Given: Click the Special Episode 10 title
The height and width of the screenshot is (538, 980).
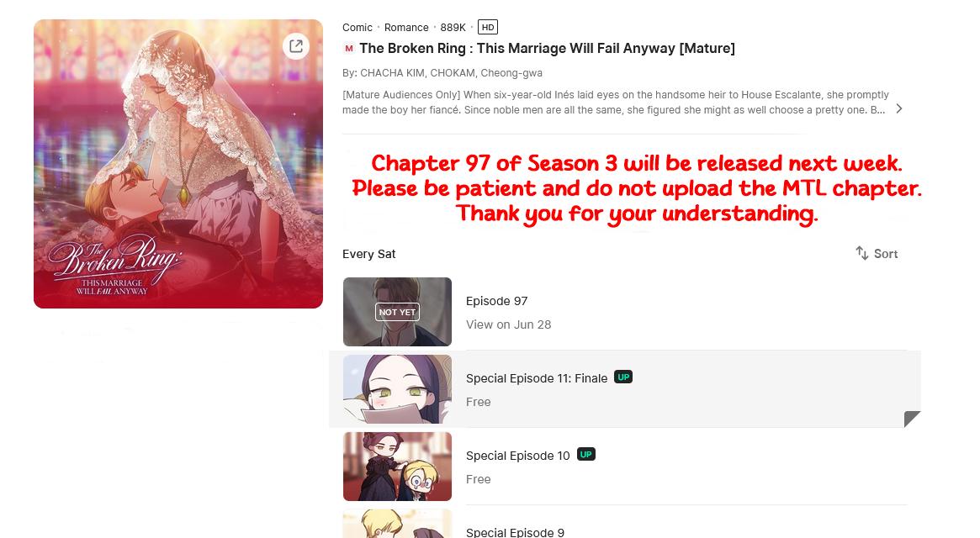Looking at the screenshot, I should [x=518, y=456].
